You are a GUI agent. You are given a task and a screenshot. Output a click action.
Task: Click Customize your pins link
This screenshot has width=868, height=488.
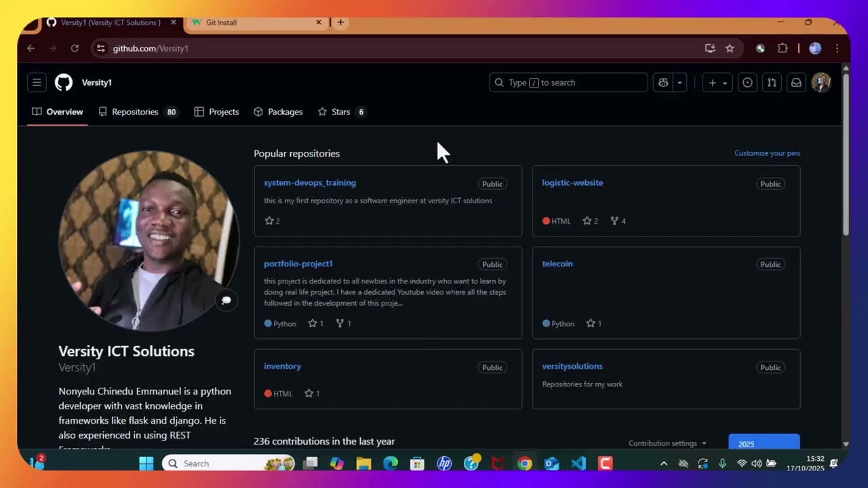pos(767,153)
